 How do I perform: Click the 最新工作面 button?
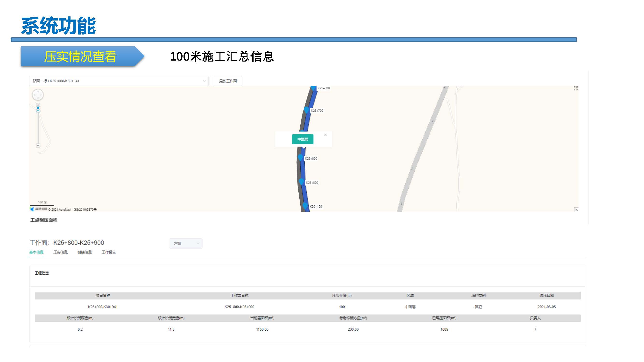click(x=228, y=81)
